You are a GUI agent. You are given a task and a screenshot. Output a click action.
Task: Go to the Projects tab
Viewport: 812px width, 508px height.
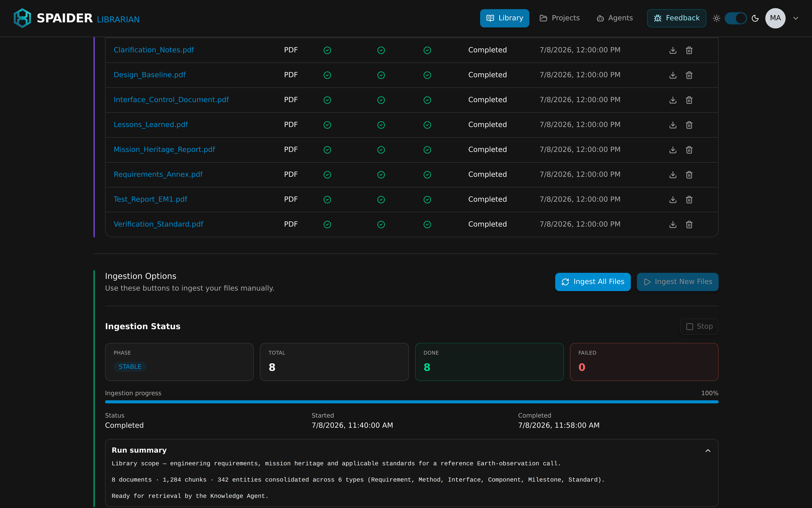(x=559, y=18)
